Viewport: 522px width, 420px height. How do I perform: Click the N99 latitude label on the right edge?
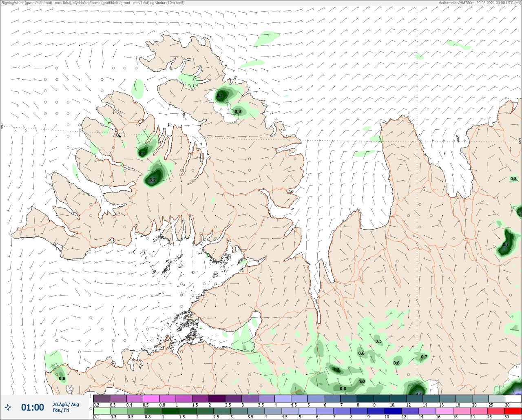[520, 141]
